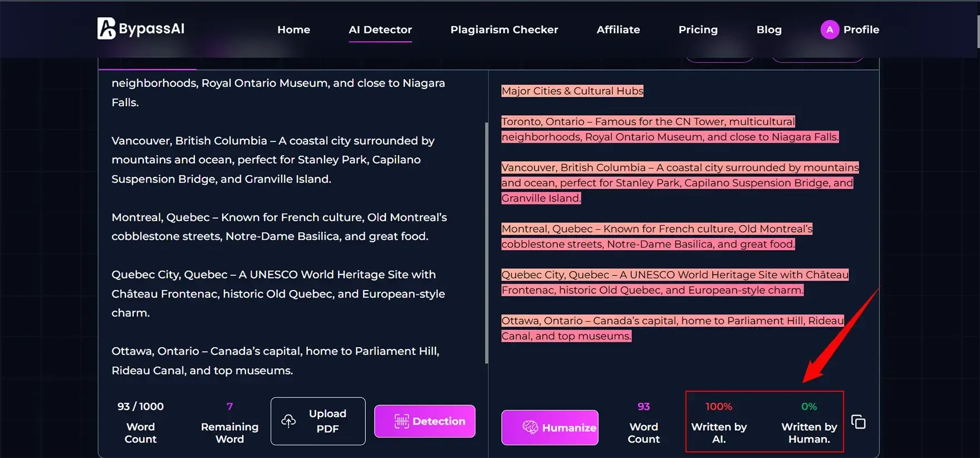Click the 0% Written by Human statistic

[x=808, y=421]
